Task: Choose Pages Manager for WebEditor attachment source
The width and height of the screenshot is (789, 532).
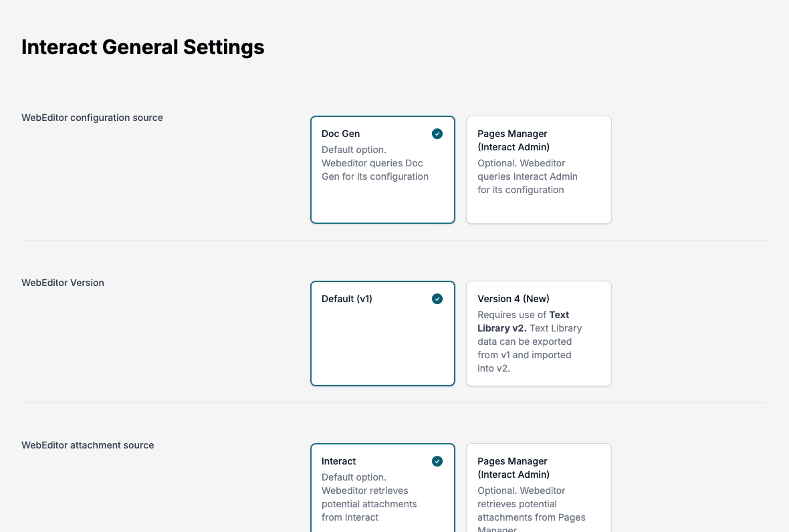Action: pyautogui.click(x=538, y=488)
